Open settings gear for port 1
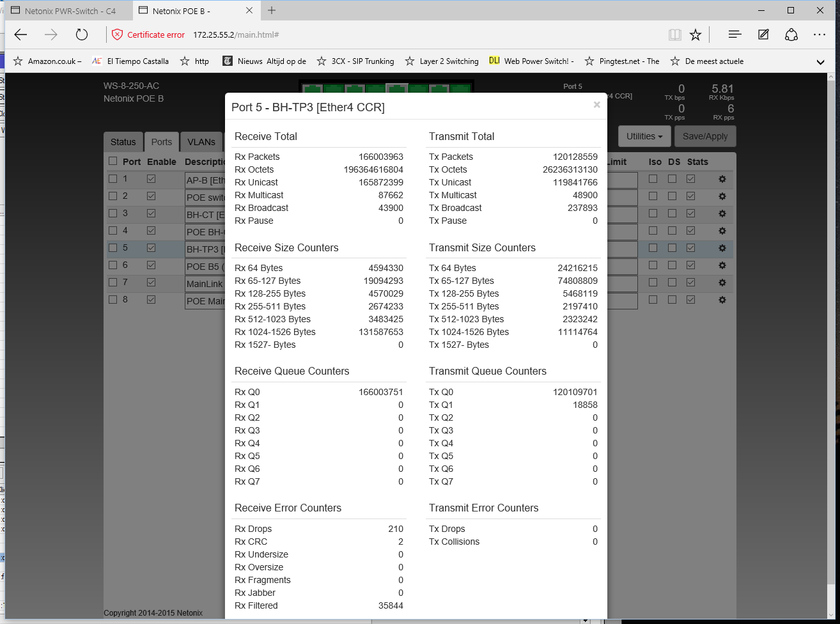Image resolution: width=840 pixels, height=624 pixels. click(x=722, y=179)
